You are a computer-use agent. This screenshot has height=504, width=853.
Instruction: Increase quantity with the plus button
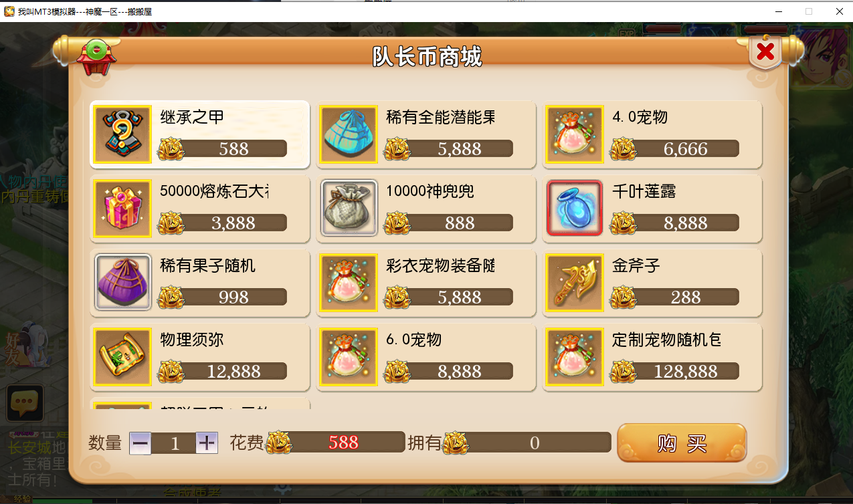click(207, 443)
